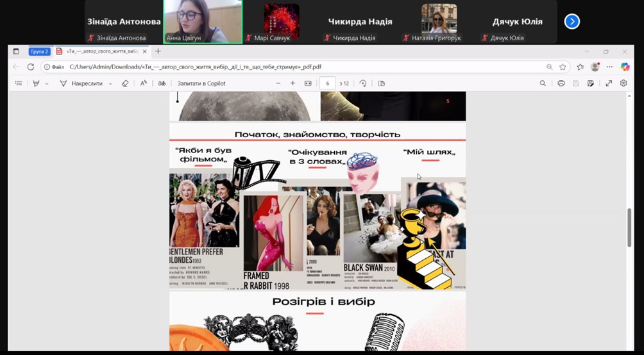Click the Save as icon
The image size is (644, 355).
tap(591, 83)
